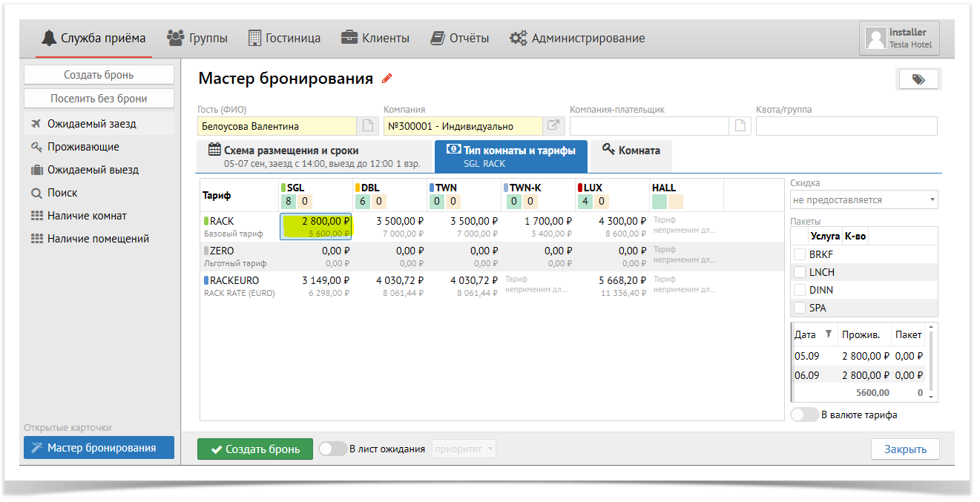Click the Квота/группа input field
The width and height of the screenshot is (980, 502).
[x=846, y=126]
